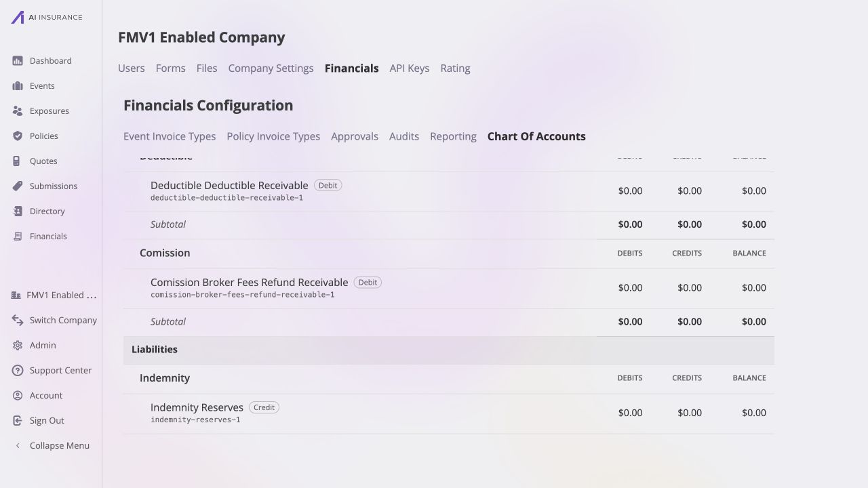Select Financials in the sidebar
868x488 pixels.
(x=48, y=237)
